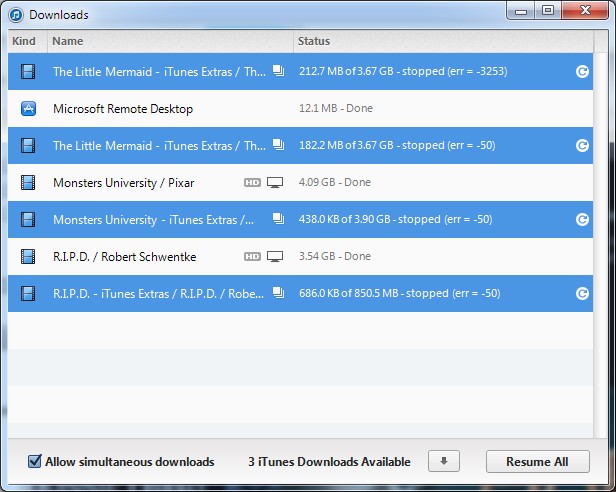Viewport: 616px width, 492px height.
Task: Maximize the Downloads window
Action: (x=548, y=10)
